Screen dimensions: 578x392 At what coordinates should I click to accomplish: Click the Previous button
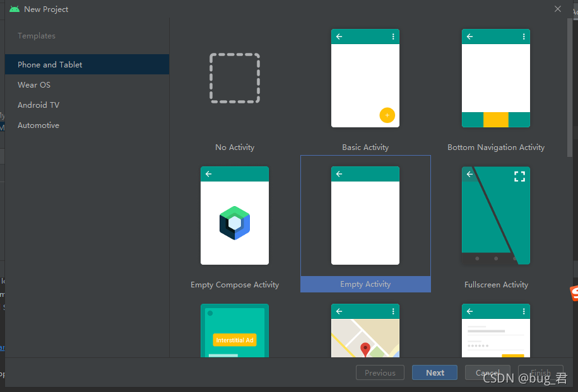point(380,372)
